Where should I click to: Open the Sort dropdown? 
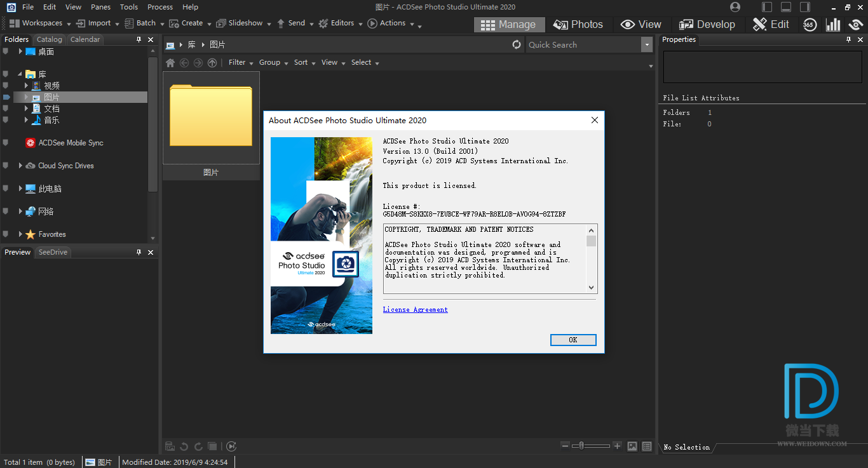(x=304, y=62)
